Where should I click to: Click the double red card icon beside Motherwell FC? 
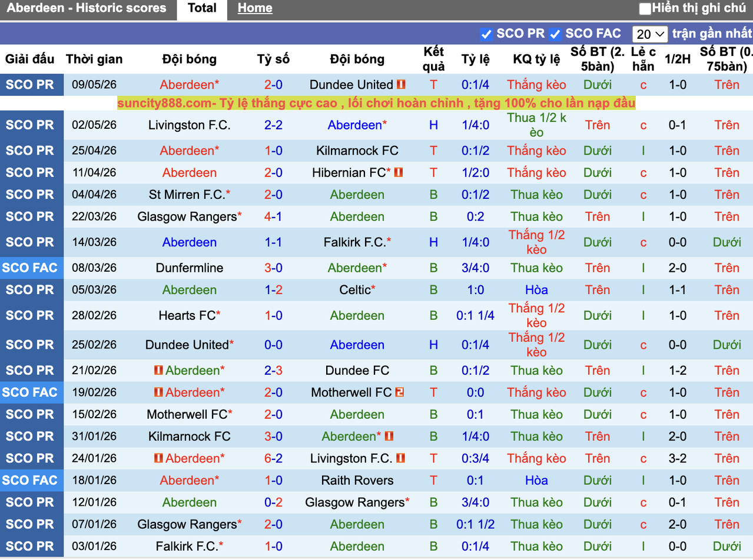tap(400, 392)
